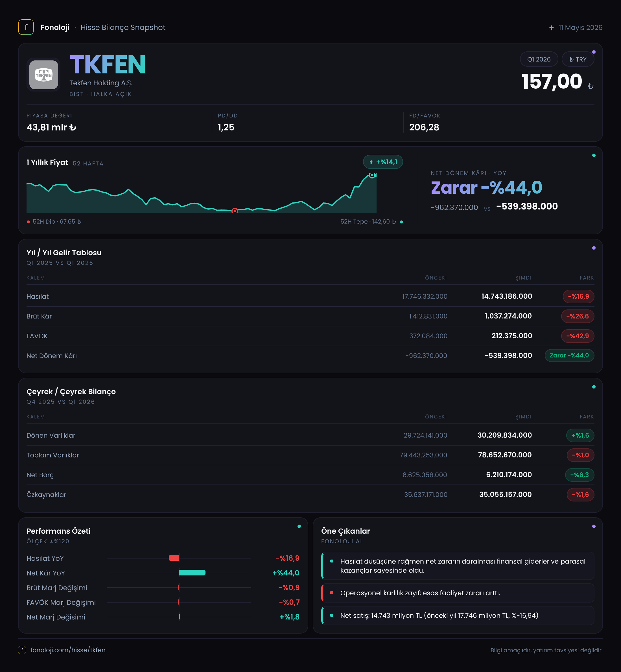The width and height of the screenshot is (621, 672).
Task: Click the sparkle icon beside the date
Action: (552, 28)
